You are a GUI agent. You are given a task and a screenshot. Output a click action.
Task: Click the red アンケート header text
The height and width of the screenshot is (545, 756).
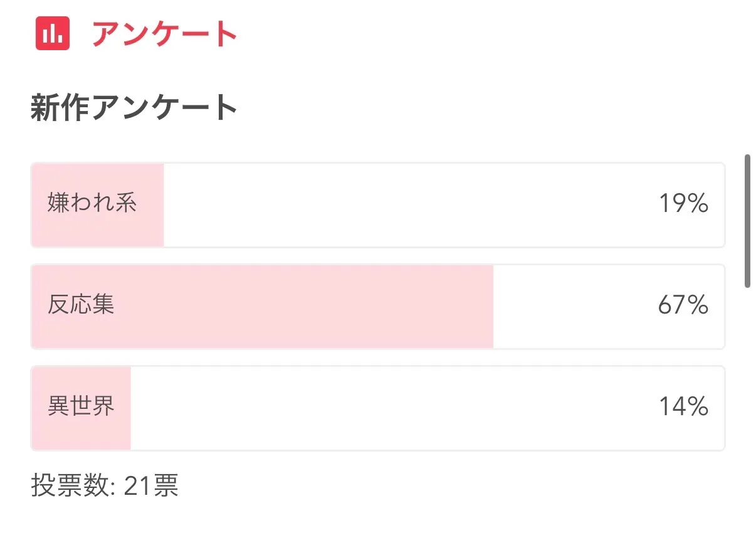[164, 34]
